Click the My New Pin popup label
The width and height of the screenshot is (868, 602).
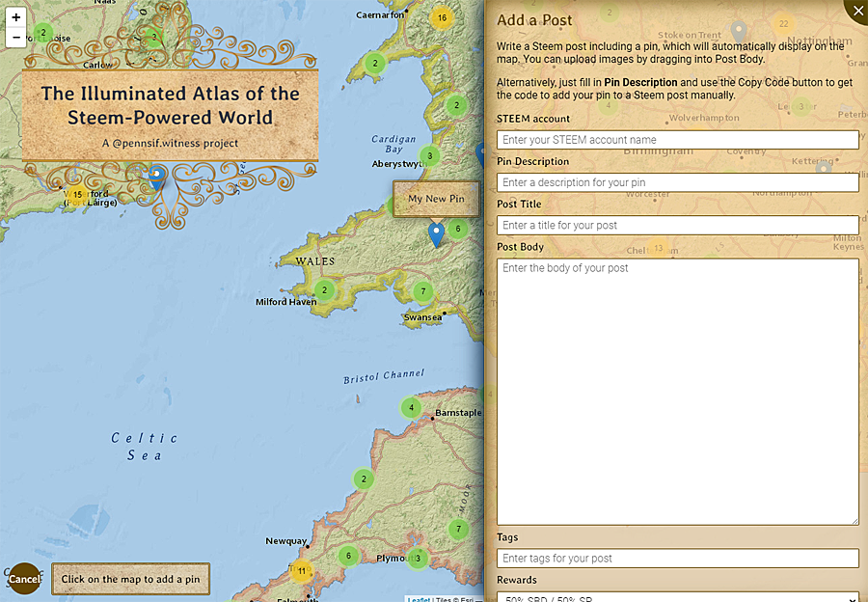pos(436,199)
